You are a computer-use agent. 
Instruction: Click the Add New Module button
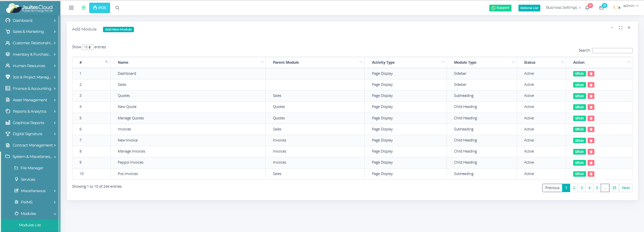[118, 30]
